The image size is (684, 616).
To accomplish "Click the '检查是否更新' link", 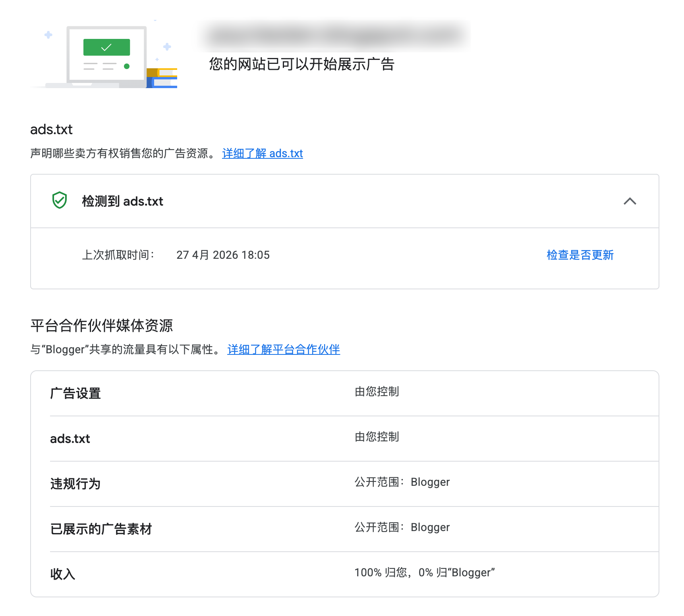I will tap(580, 255).
